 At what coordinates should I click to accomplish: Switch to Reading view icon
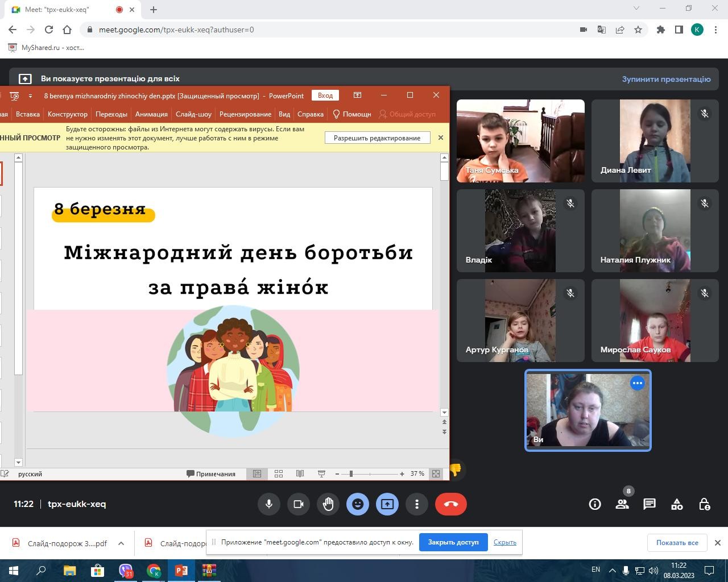pyautogui.click(x=300, y=473)
